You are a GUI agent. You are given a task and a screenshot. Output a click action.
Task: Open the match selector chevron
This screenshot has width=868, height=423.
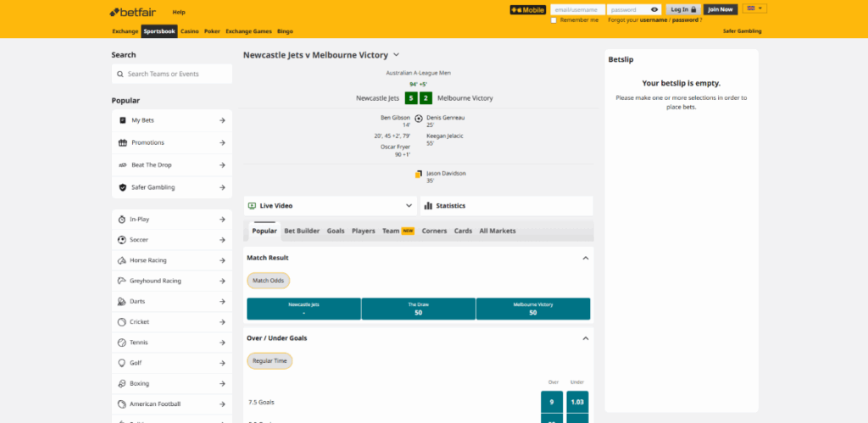[x=396, y=55]
